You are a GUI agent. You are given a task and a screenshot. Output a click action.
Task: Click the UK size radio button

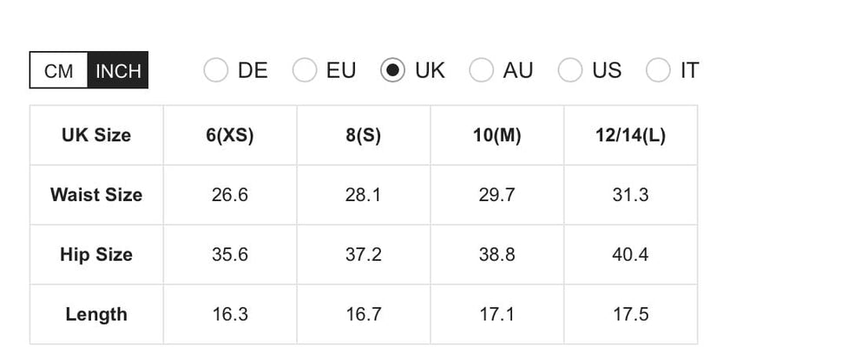click(393, 70)
